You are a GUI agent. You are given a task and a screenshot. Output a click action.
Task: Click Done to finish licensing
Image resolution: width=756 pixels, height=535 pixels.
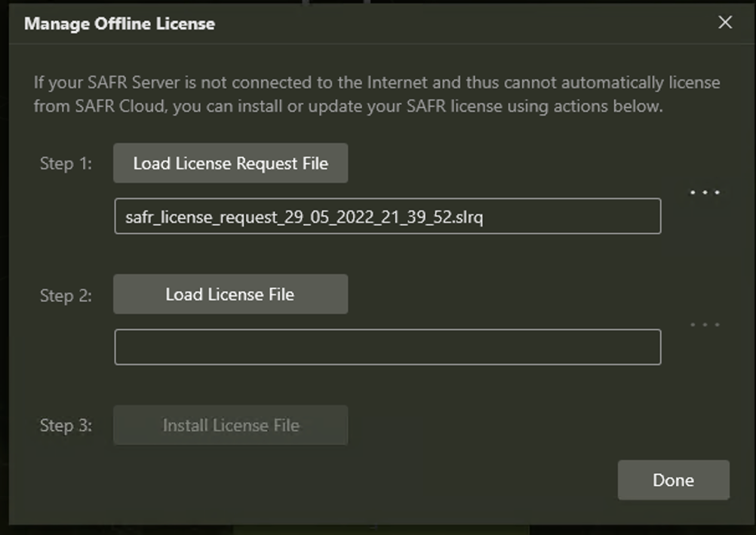click(673, 480)
